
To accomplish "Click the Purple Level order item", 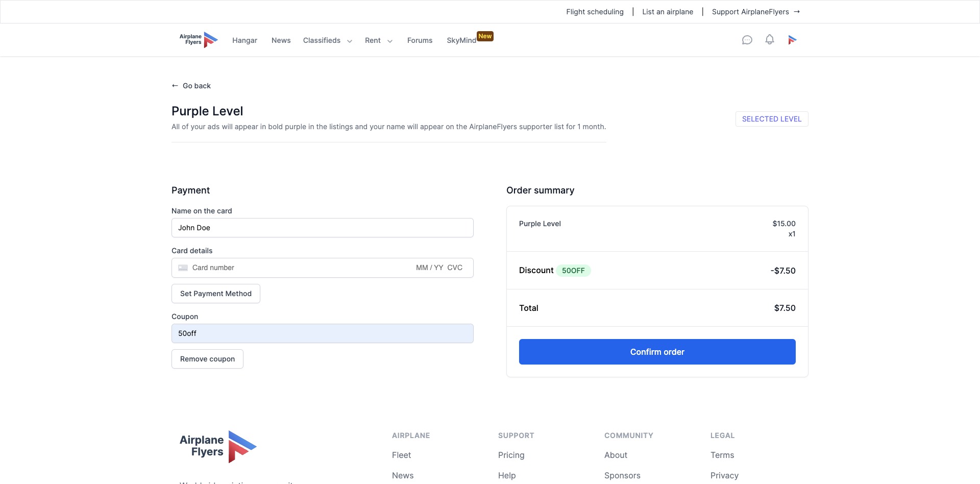I will (540, 224).
